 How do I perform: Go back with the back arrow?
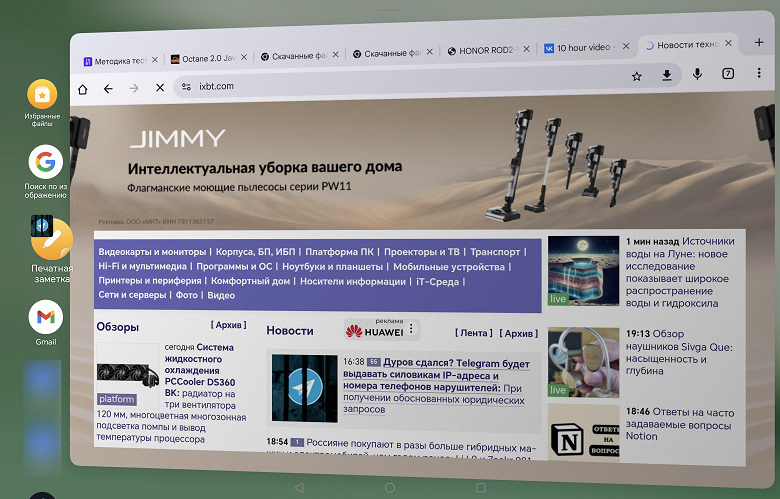(x=108, y=89)
